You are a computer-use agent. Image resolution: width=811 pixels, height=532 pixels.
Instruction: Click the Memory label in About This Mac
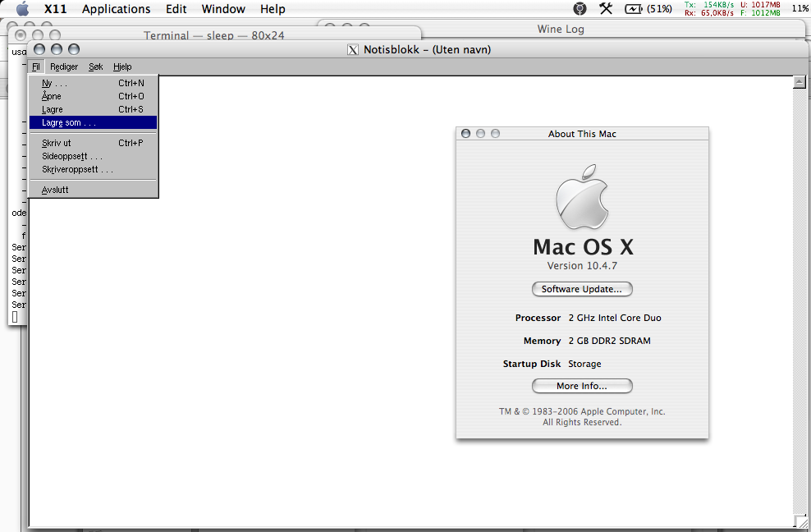(x=542, y=341)
